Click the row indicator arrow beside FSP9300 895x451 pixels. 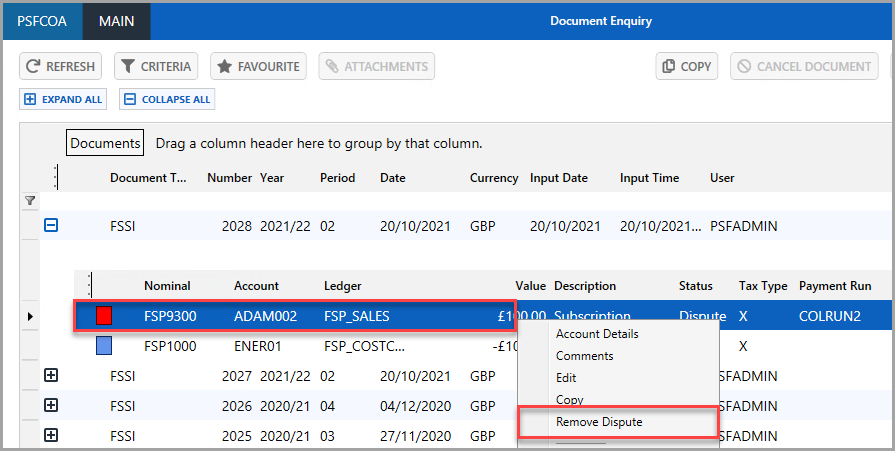pyautogui.click(x=30, y=316)
